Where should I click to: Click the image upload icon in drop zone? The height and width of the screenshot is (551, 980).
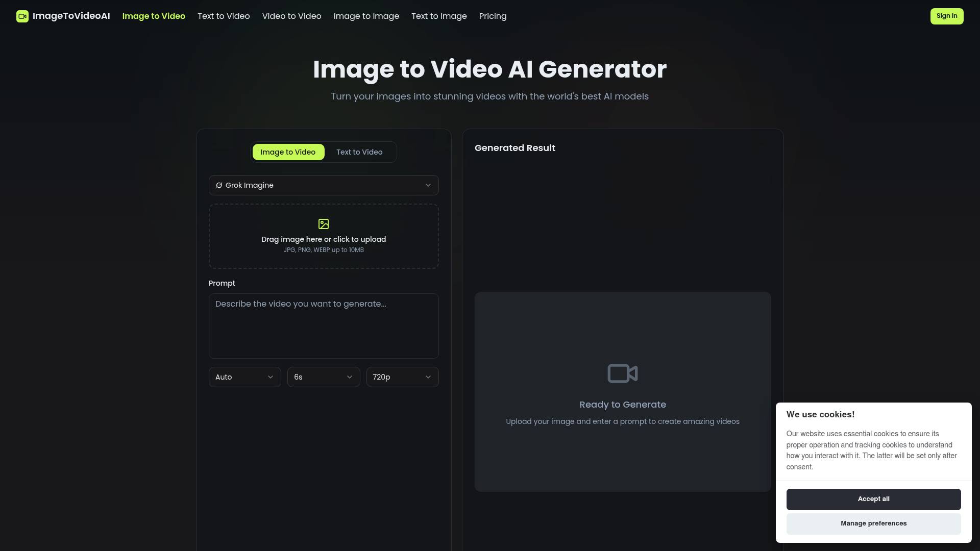[x=323, y=223]
